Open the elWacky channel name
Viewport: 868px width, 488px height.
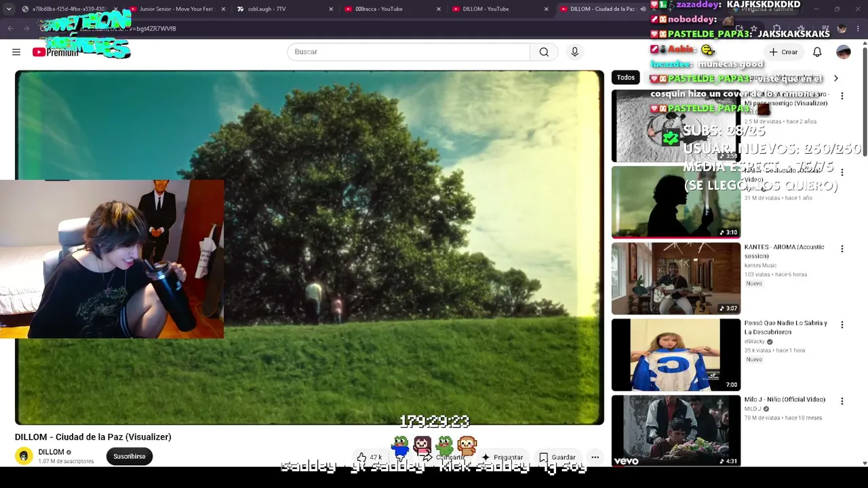pos(755,342)
